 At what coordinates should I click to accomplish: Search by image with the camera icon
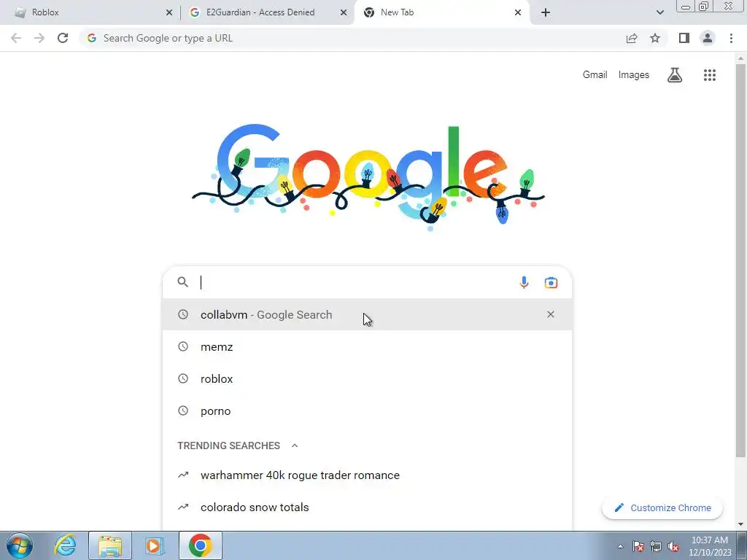pyautogui.click(x=551, y=282)
